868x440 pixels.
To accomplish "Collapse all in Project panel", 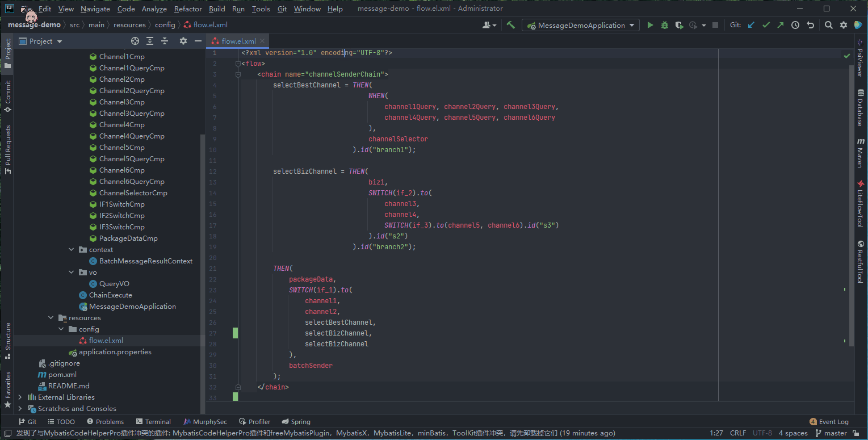I will click(165, 41).
